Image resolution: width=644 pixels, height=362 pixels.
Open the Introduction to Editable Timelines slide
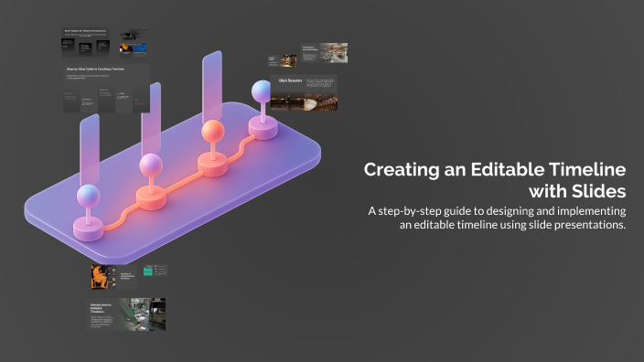[x=126, y=314]
